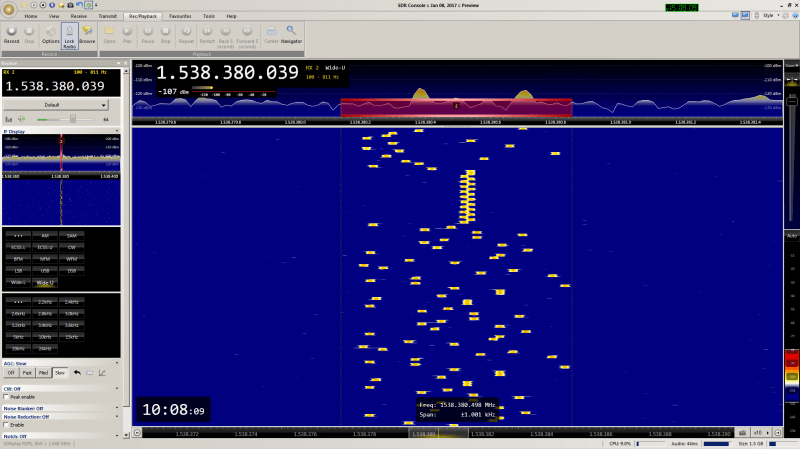
Task: Select CW demodulation mode
Action: [x=71, y=247]
